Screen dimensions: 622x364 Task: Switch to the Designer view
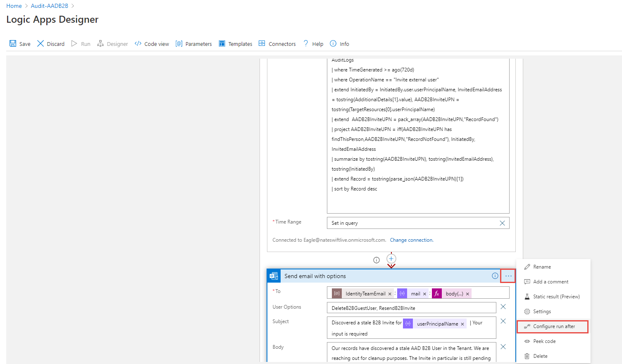pos(112,44)
